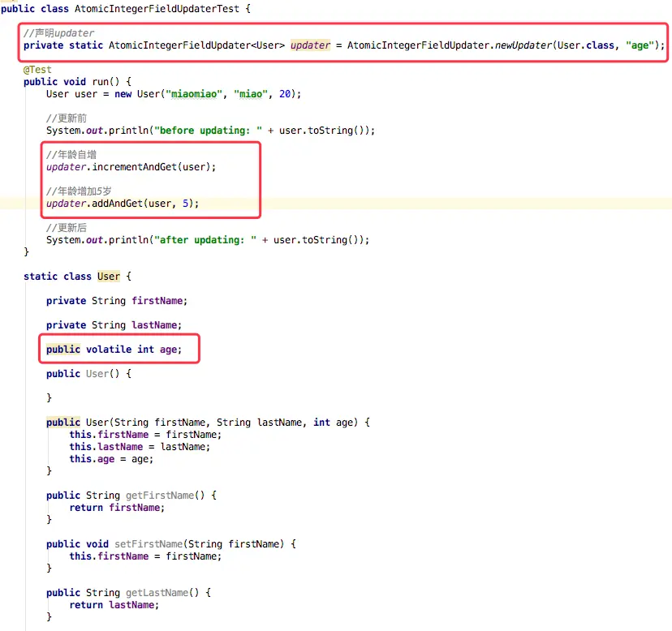Viewport: 672px width, 631px height.
Task: Click the comment "//更新前"
Action: point(67,118)
